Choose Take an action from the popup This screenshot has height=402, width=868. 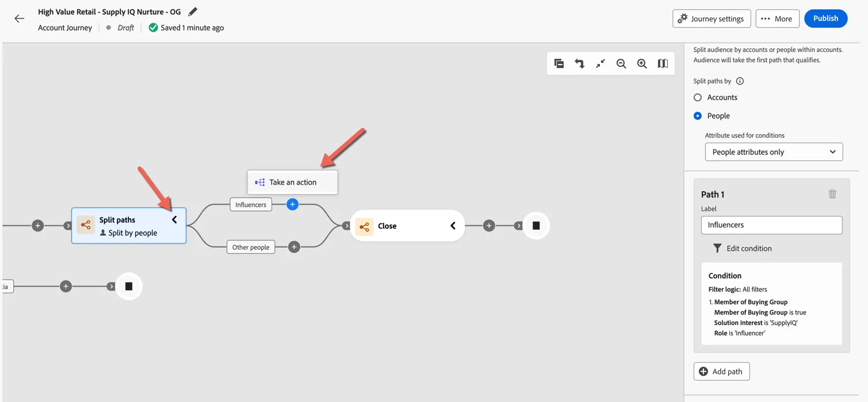[292, 182]
